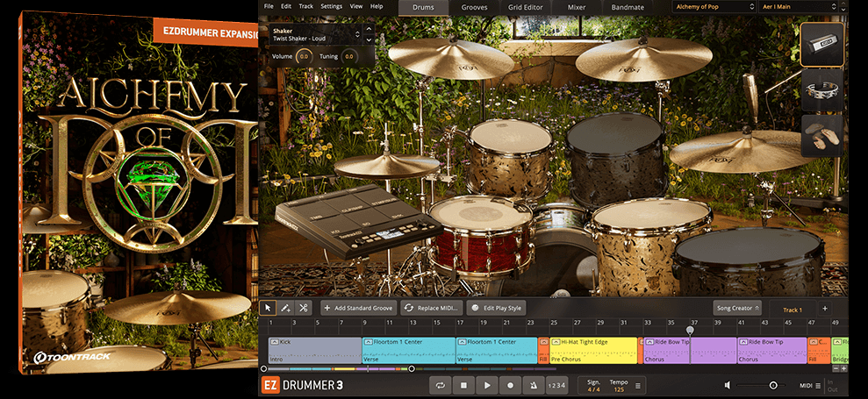The width and height of the screenshot is (868, 399).
Task: Select the Track 1 tab
Action: tap(793, 310)
